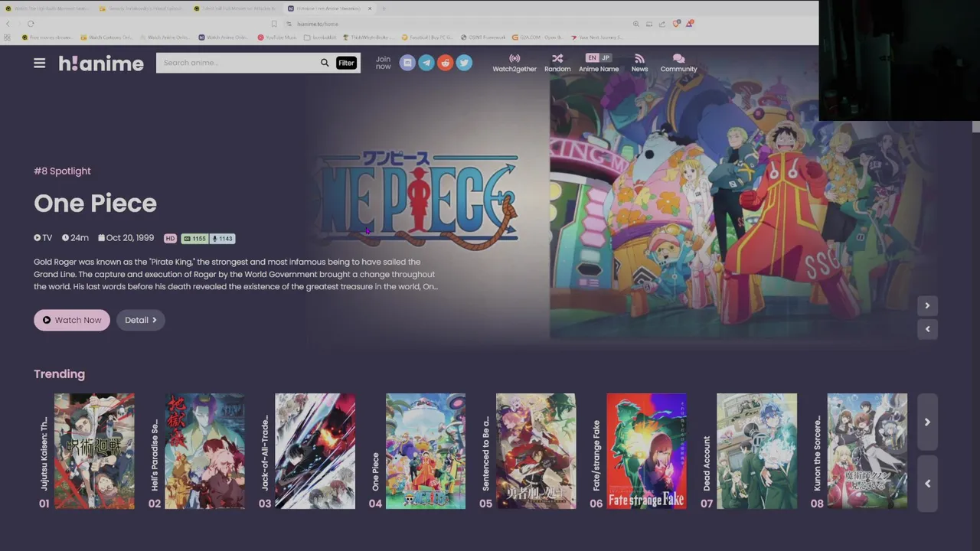Open the Dead Account trending poster
Image resolution: width=980 pixels, height=551 pixels.
(x=756, y=452)
